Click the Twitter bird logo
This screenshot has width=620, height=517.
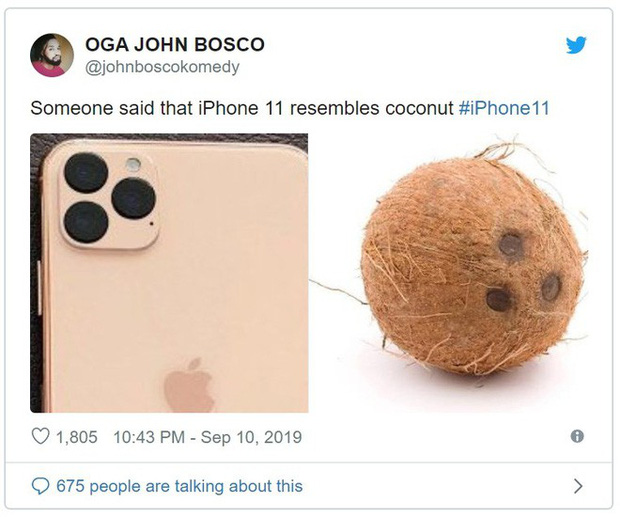pos(576,45)
